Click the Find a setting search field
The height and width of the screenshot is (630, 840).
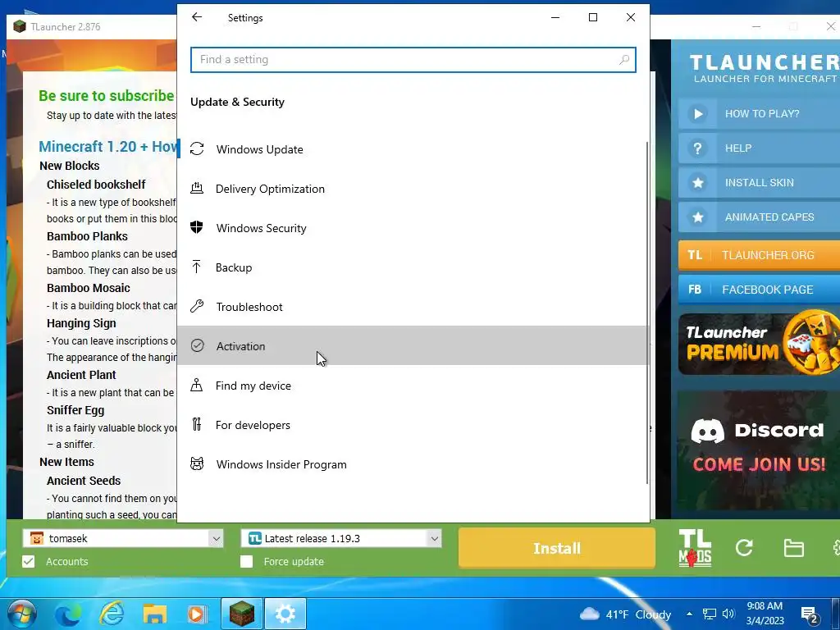(413, 59)
